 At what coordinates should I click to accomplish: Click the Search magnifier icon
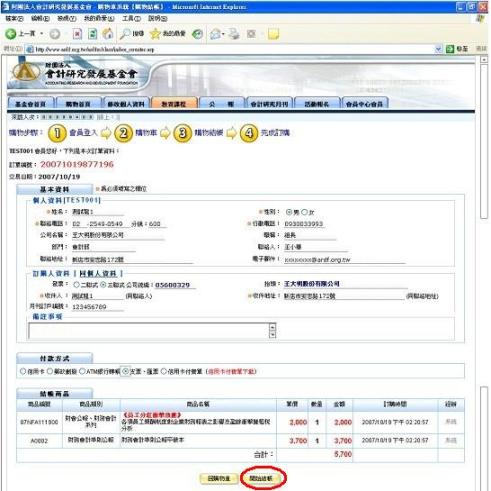125,34
